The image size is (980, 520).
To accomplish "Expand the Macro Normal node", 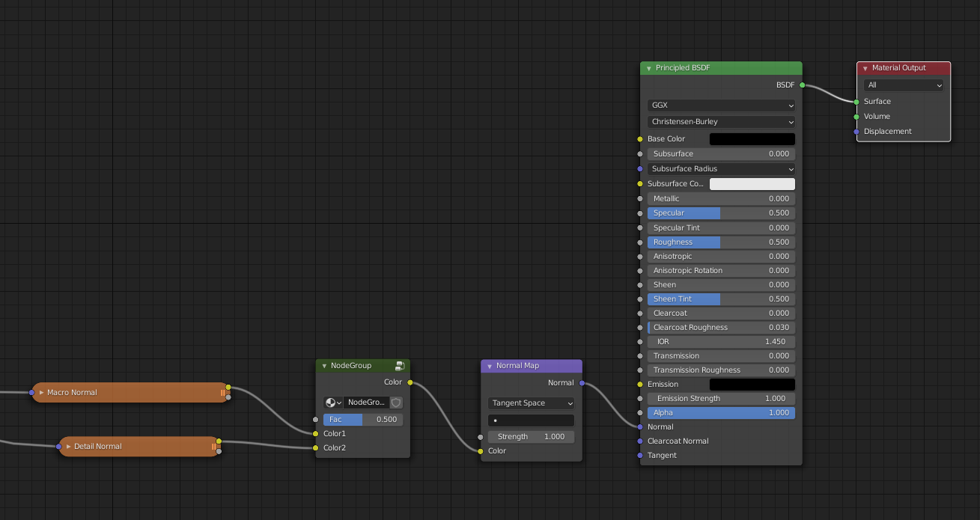I will pyautogui.click(x=42, y=393).
